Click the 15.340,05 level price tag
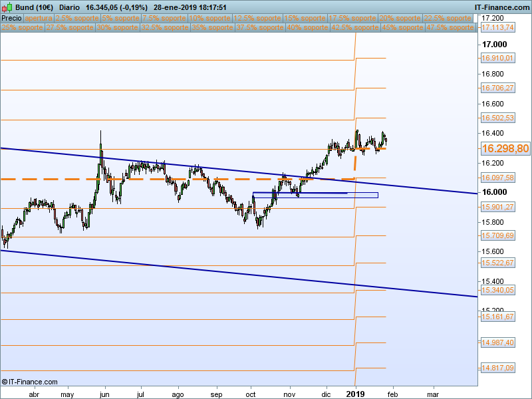This screenshot has width=532, height=399. [497, 291]
